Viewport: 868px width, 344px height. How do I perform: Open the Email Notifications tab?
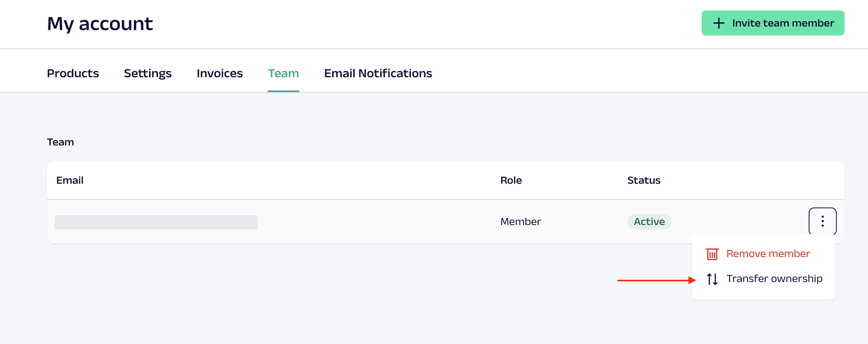(x=378, y=73)
